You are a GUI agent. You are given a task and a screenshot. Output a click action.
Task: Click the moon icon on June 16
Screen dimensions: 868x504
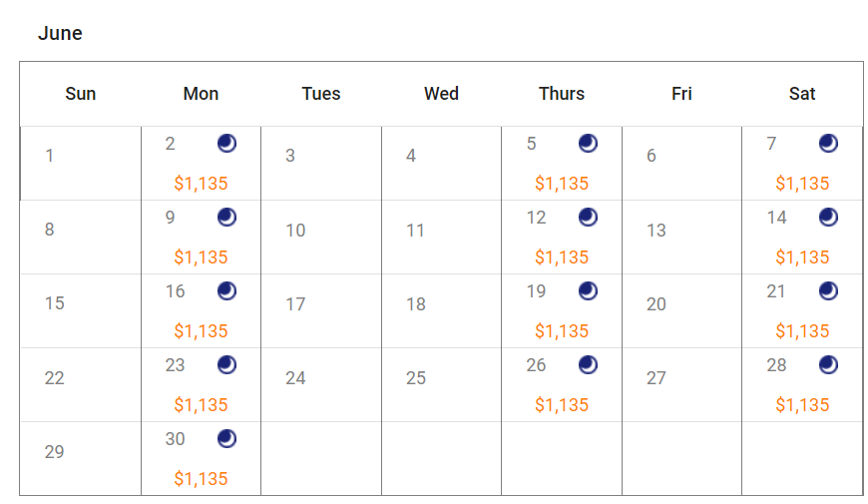tap(226, 290)
